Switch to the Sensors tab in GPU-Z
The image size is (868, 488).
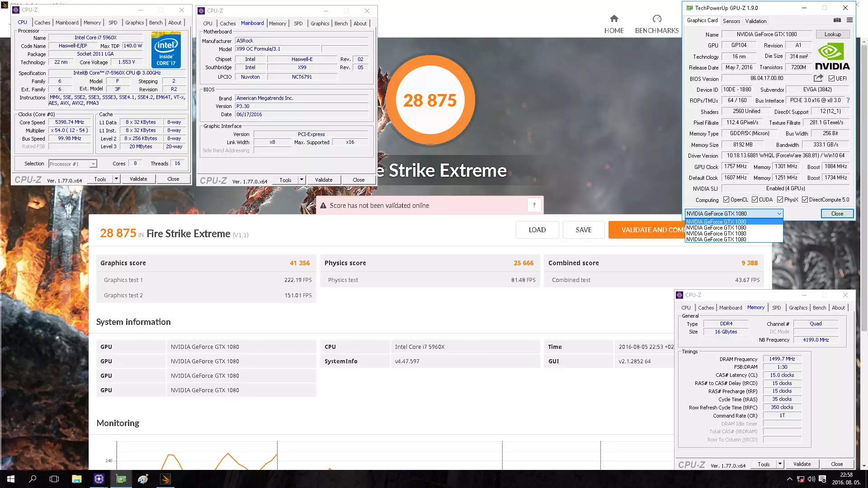(x=731, y=21)
